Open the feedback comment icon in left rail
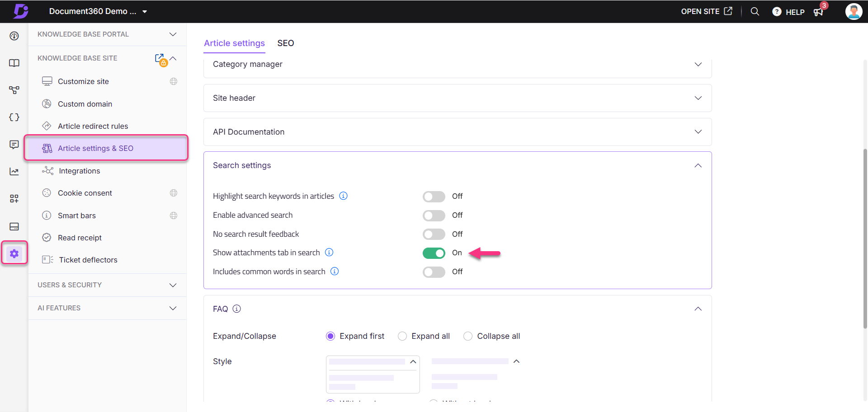868x412 pixels. (x=14, y=145)
